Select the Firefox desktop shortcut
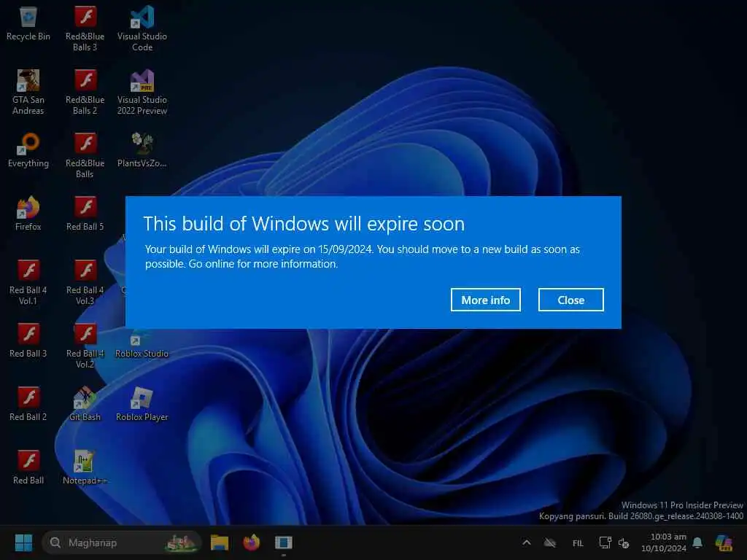The image size is (747, 560). coord(28,213)
